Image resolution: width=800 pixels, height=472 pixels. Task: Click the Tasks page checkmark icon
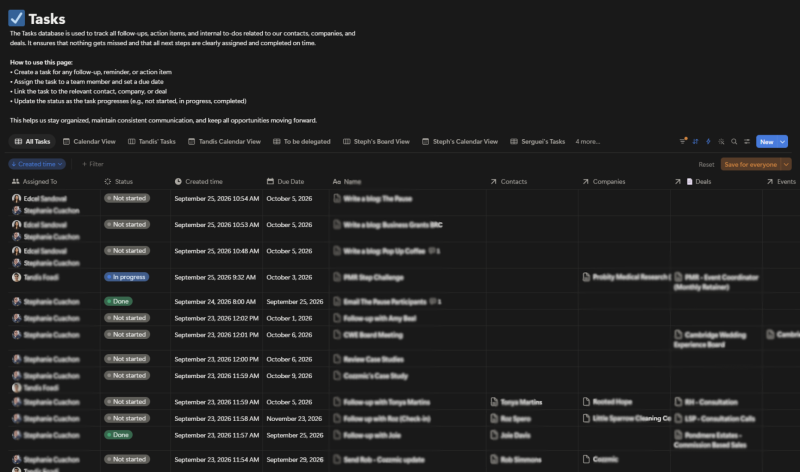16,18
